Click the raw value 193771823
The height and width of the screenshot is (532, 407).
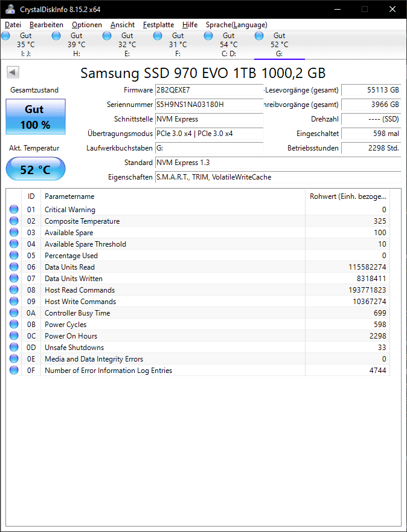367,290
